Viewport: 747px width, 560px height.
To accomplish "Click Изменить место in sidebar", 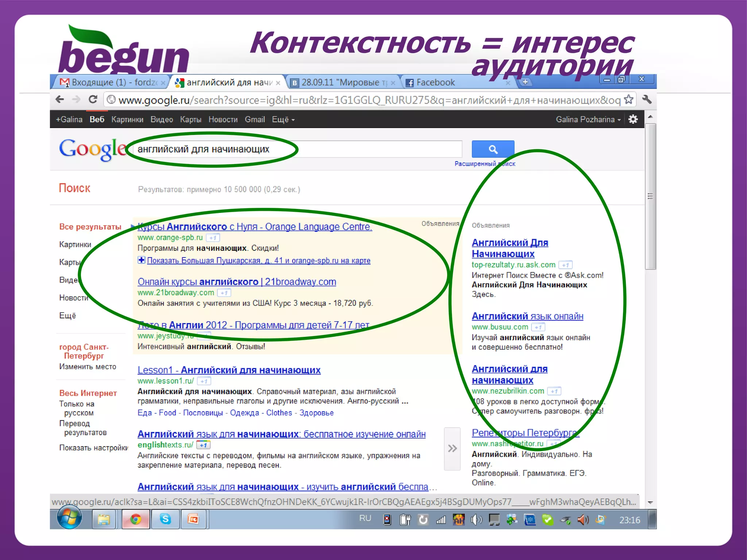I will tap(88, 366).
